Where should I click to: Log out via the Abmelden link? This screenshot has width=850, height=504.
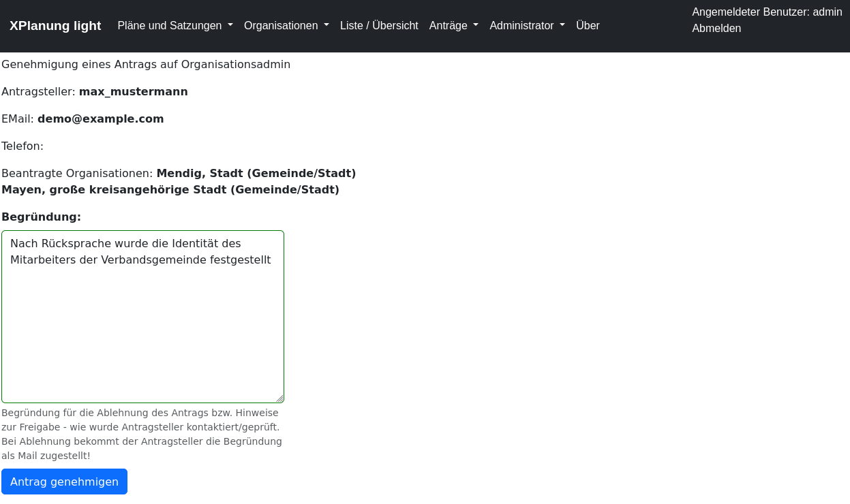click(716, 28)
